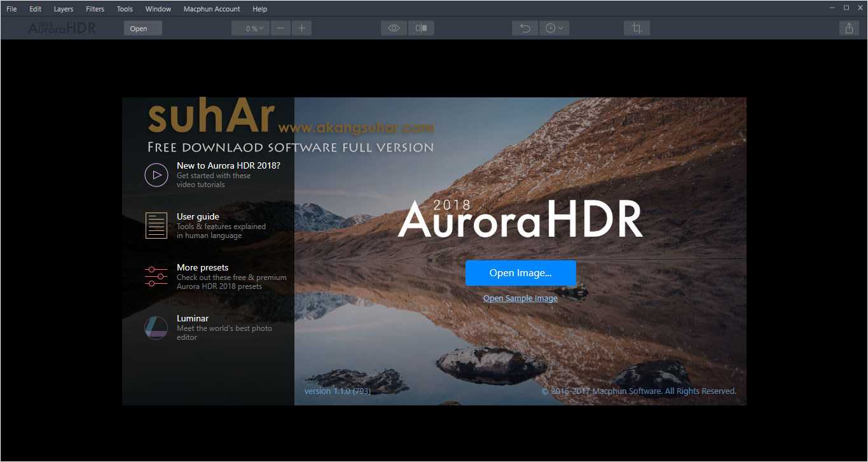868x462 pixels.
Task: Click 'Check out these free & premium' text
Action: coord(231,277)
